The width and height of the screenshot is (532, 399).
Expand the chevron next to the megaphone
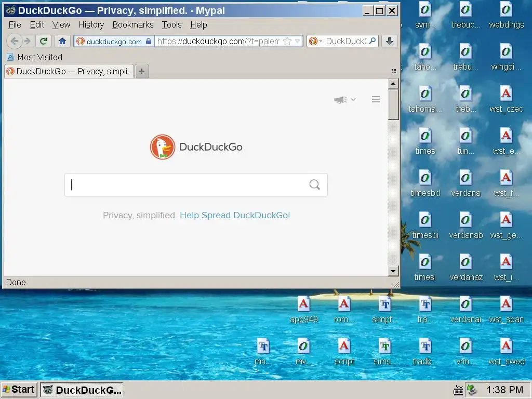coord(353,99)
